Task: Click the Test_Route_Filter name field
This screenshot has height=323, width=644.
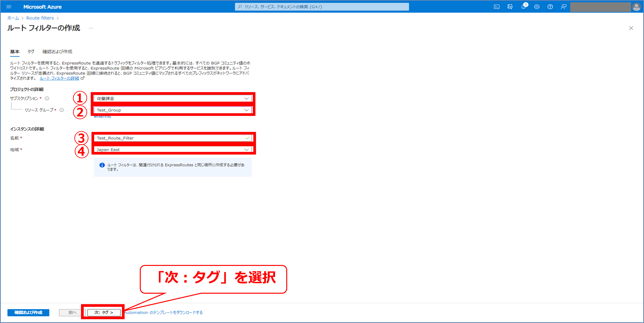Action: [170, 138]
